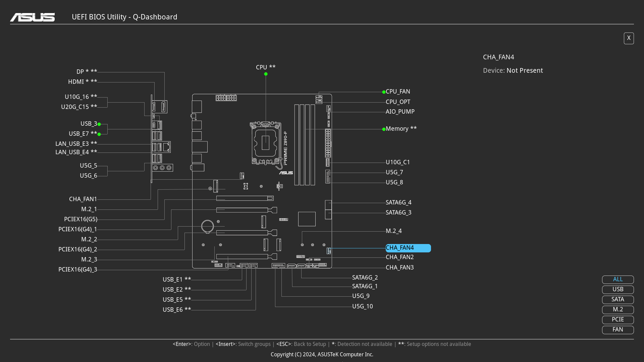This screenshot has height=362, width=644.
Task: Click the CPU socket on the motherboard diagram
Action: pyautogui.click(x=266, y=143)
